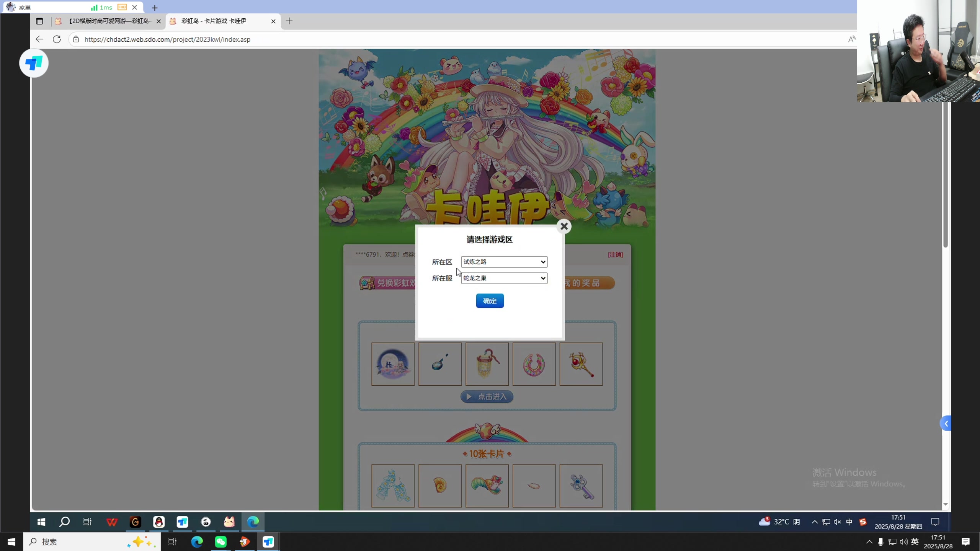The height and width of the screenshot is (551, 980).
Task: Click the FHD resolution badge
Action: pos(122,7)
